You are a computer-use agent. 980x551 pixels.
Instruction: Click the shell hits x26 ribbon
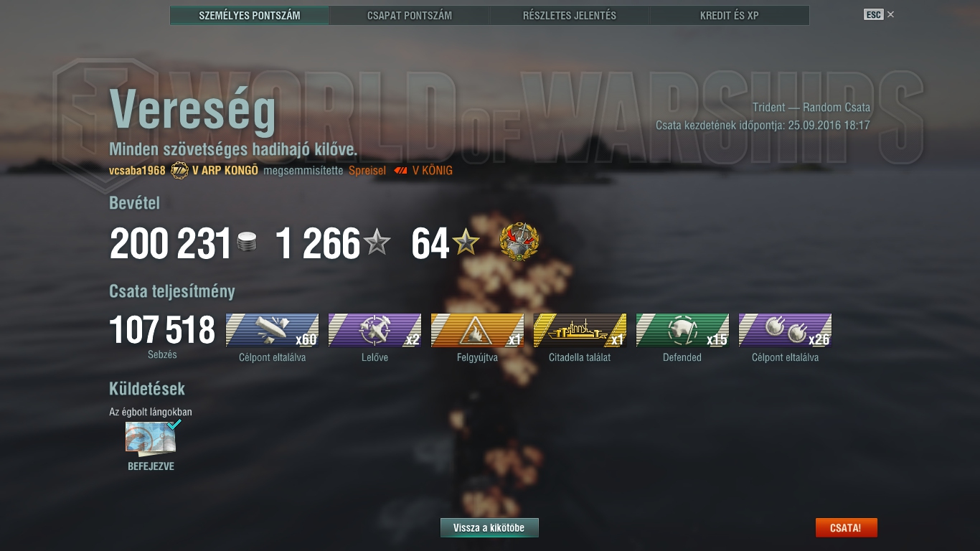click(785, 330)
